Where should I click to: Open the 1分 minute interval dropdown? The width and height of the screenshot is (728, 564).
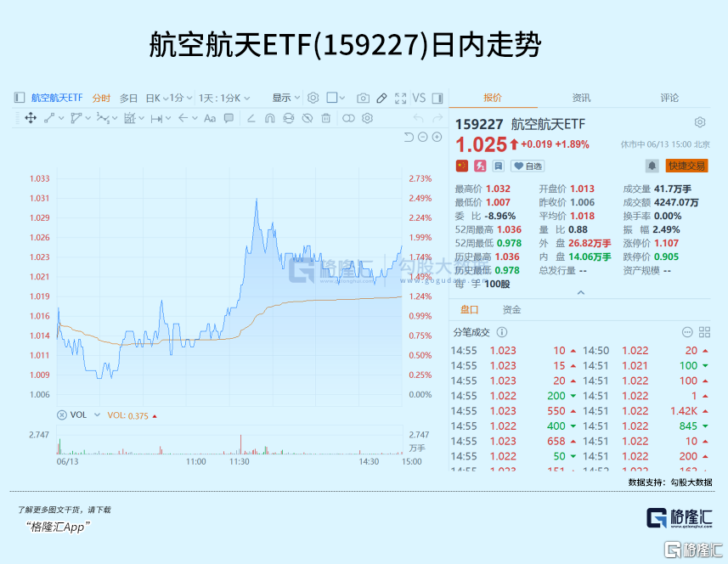coord(180,98)
